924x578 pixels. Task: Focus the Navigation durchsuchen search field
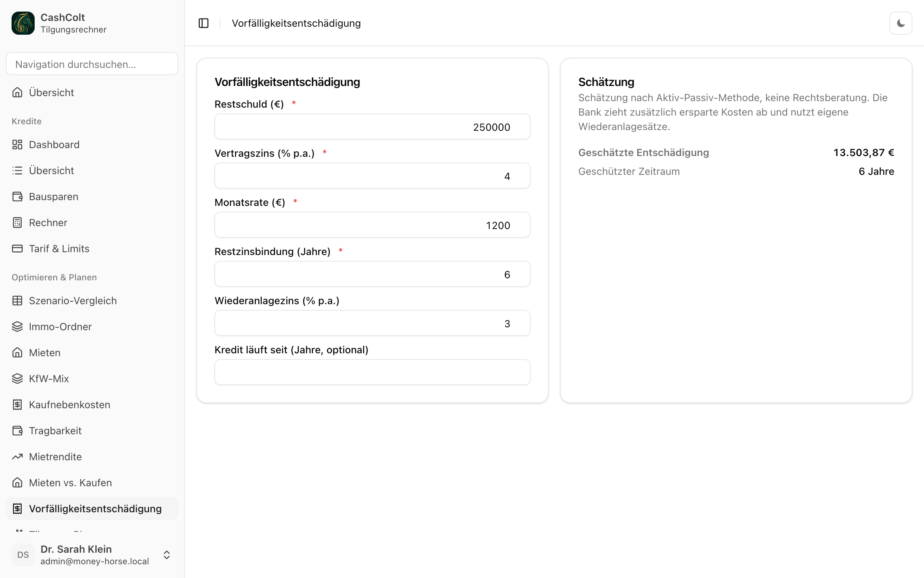click(x=92, y=64)
